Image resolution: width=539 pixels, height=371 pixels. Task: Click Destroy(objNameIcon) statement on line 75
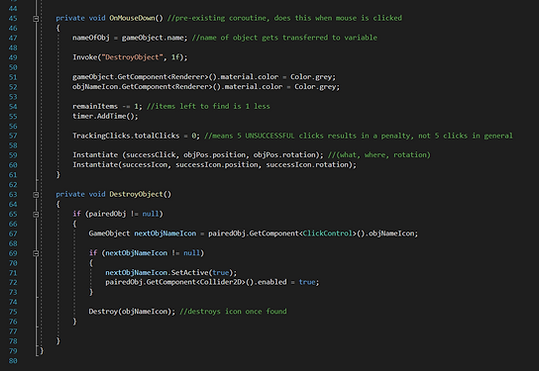132,312
